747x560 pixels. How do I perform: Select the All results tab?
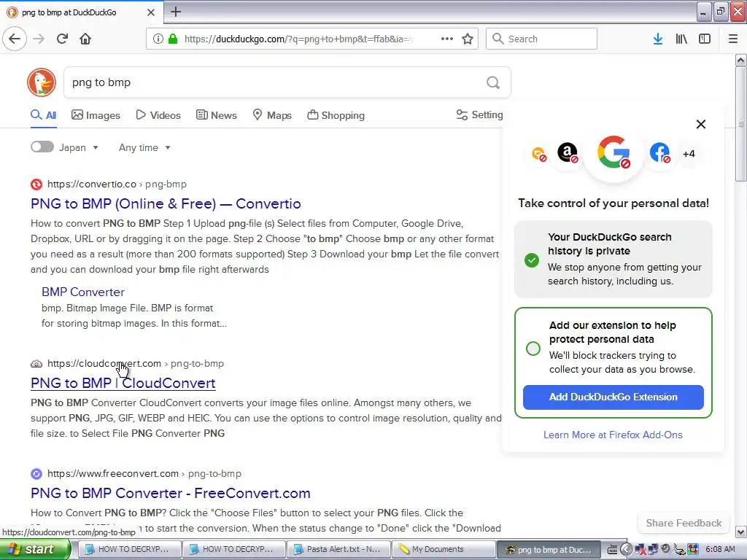[x=43, y=114]
